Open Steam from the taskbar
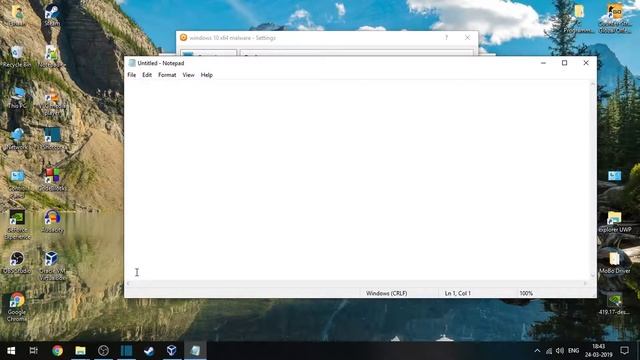 tap(149, 351)
